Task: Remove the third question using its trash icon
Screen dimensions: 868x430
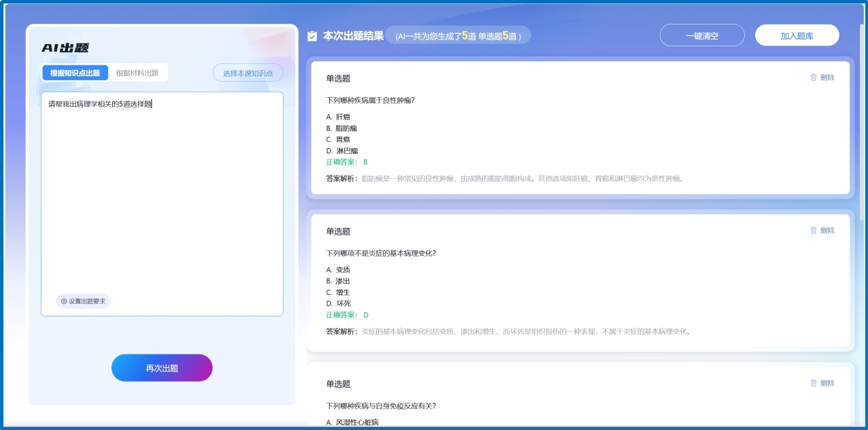Action: (x=814, y=383)
